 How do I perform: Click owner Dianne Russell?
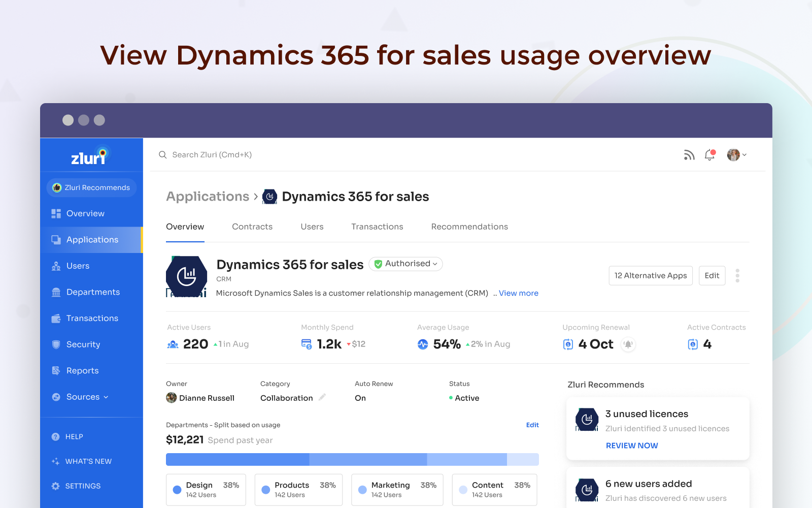(x=200, y=398)
